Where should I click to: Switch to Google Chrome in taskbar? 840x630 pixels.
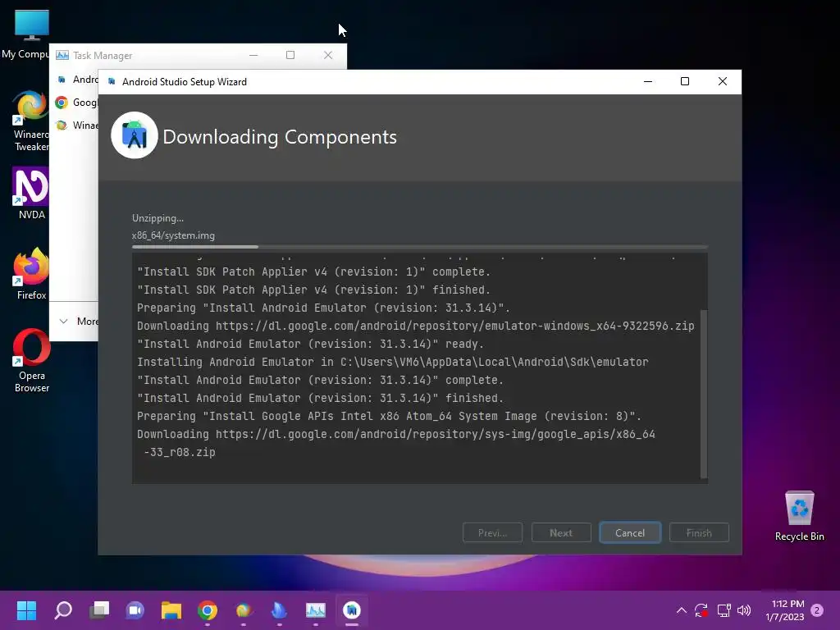(208, 610)
